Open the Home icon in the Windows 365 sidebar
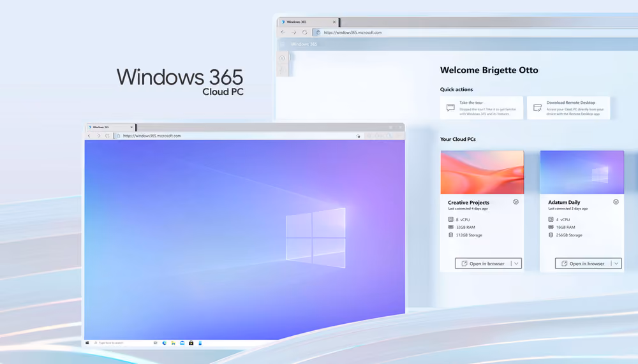638x364 pixels. 282,58
